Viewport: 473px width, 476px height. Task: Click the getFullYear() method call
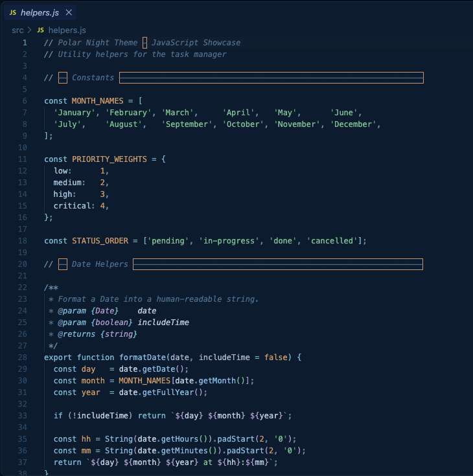click(172, 392)
